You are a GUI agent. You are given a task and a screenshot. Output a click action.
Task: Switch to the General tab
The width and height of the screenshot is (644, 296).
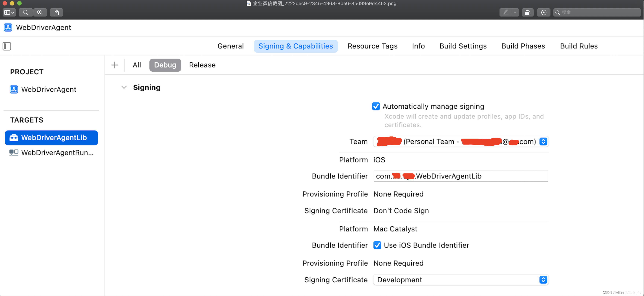230,46
